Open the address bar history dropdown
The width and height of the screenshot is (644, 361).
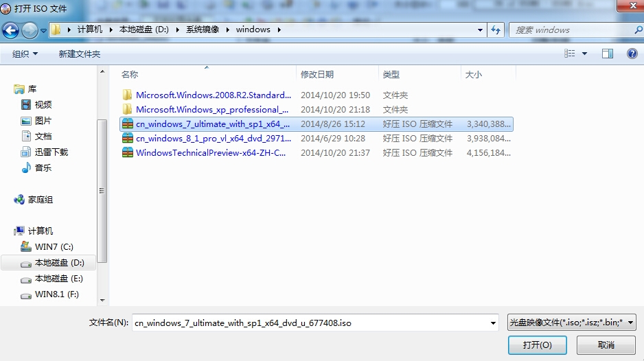point(480,30)
